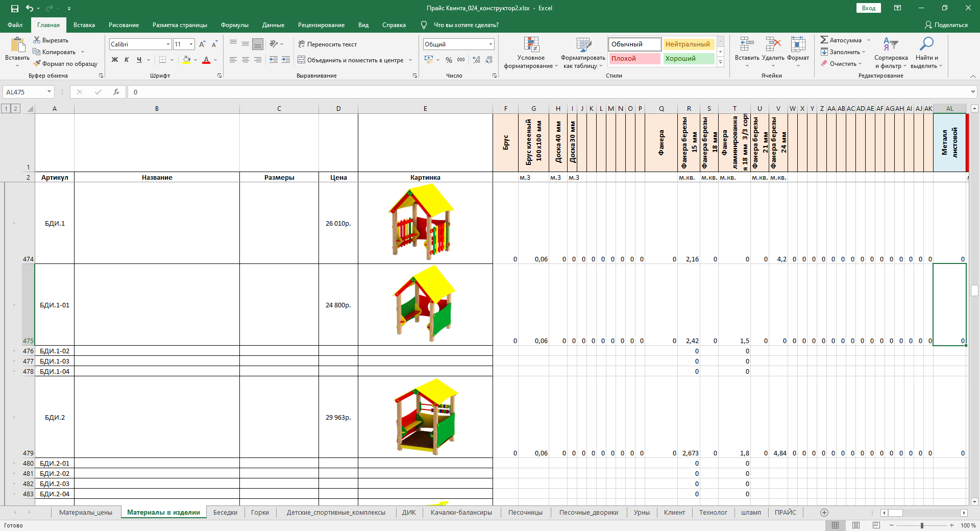Open the Материалы_цены sheet tab
Image resolution: width=980 pixels, height=531 pixels.
coord(86,513)
